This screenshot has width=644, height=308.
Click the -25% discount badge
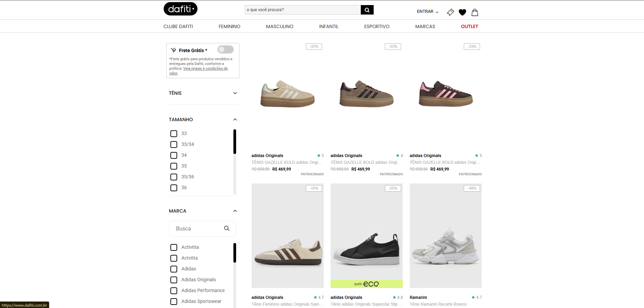click(393, 188)
